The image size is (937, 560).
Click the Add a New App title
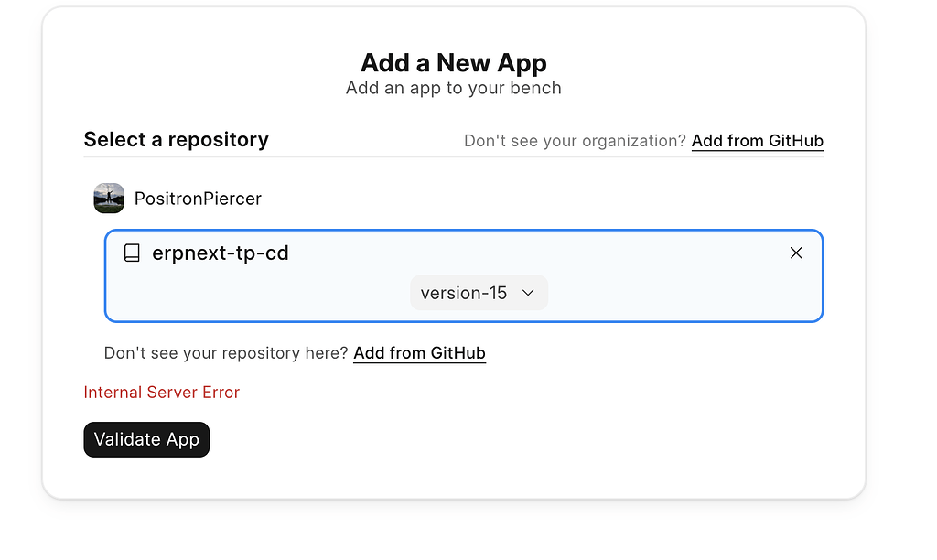coord(454,63)
